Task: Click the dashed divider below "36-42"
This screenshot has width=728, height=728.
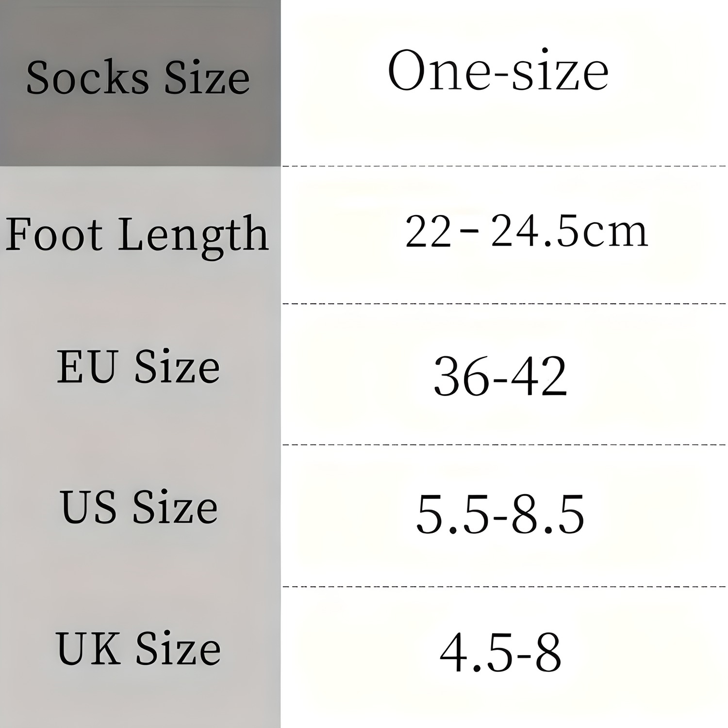Action: pos(504,444)
